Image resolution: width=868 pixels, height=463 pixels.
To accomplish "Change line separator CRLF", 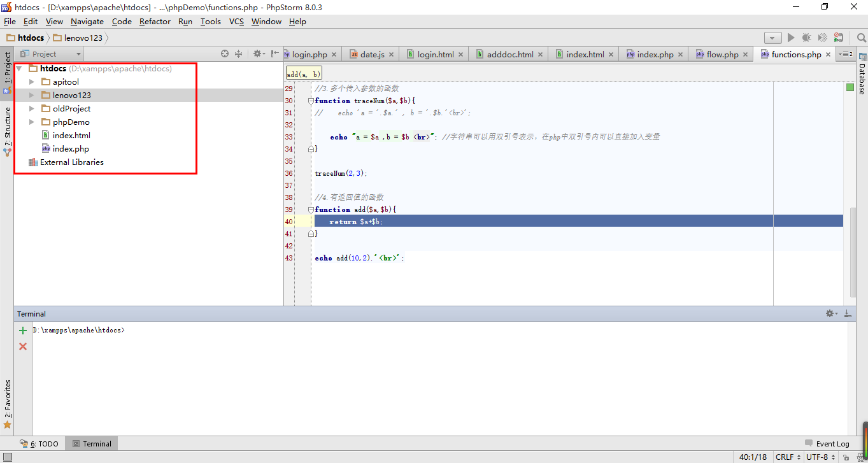I will pos(787,457).
